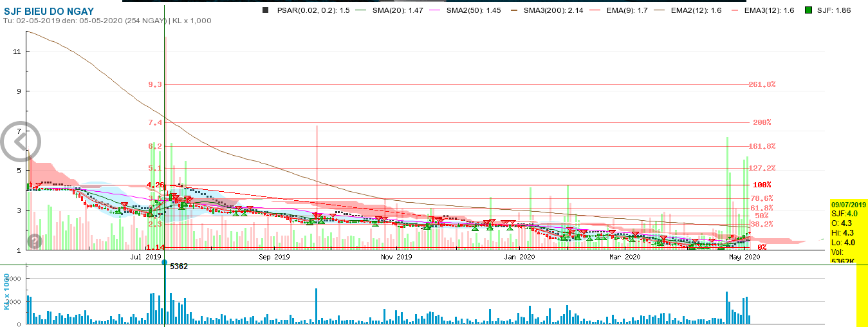Screen dimensions: 868x327
Task: Click the 38.2% Fibonacci level label
Action: [x=762, y=224]
